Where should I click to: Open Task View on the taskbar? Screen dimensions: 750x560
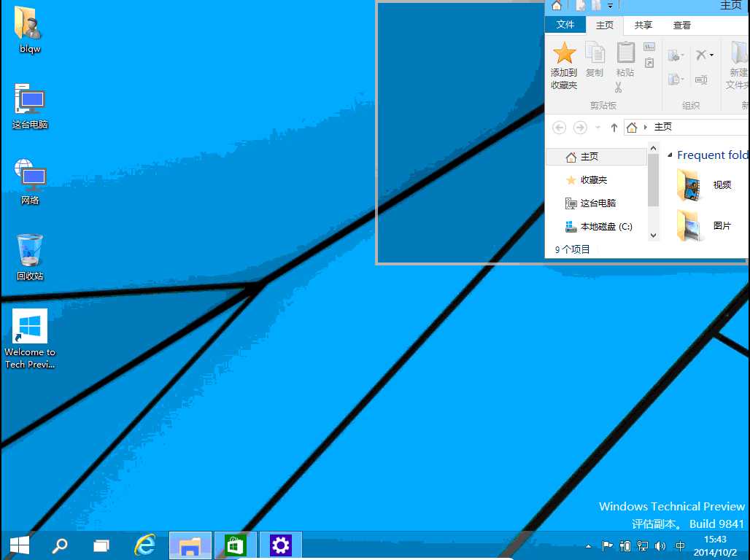pos(101,545)
